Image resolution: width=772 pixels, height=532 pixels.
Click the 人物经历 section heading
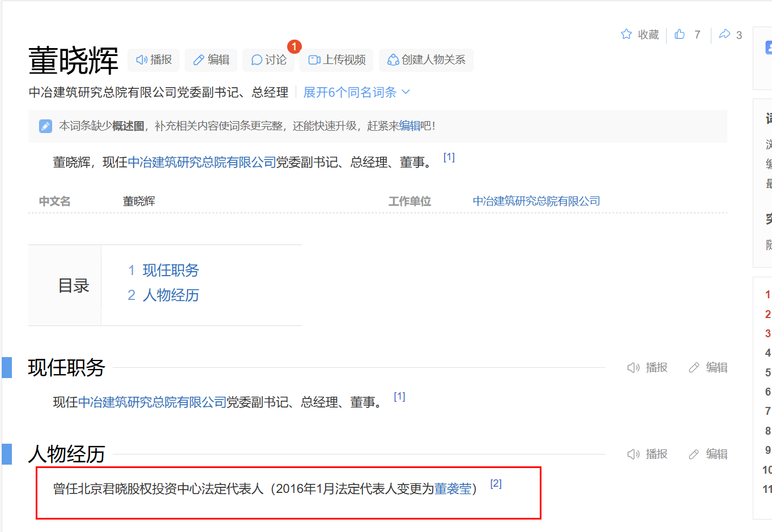(x=67, y=454)
